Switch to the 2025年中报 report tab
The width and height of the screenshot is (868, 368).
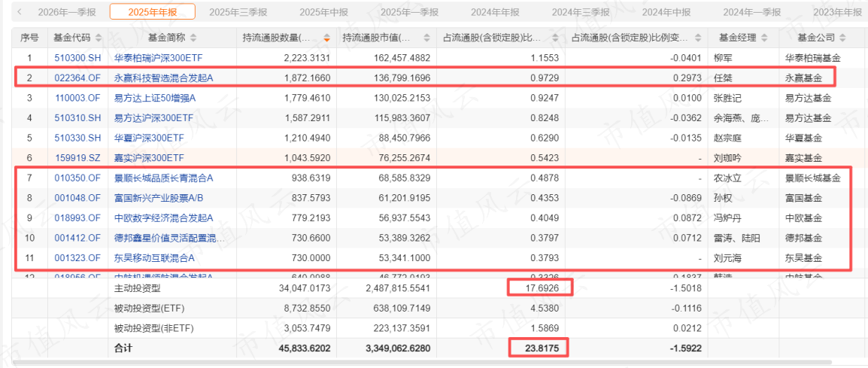pos(324,11)
